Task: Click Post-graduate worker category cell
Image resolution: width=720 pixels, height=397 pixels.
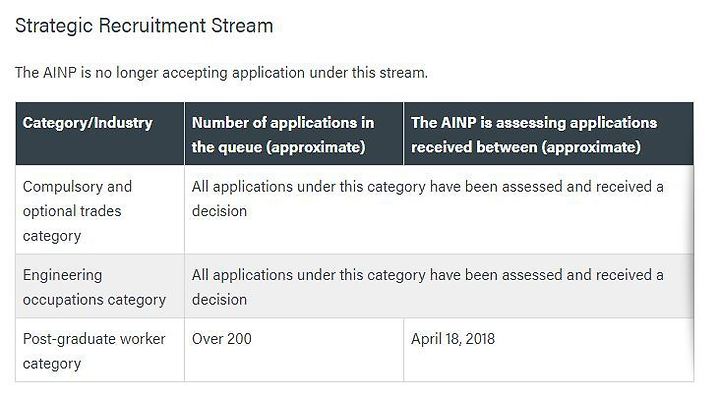Action: coord(100,350)
